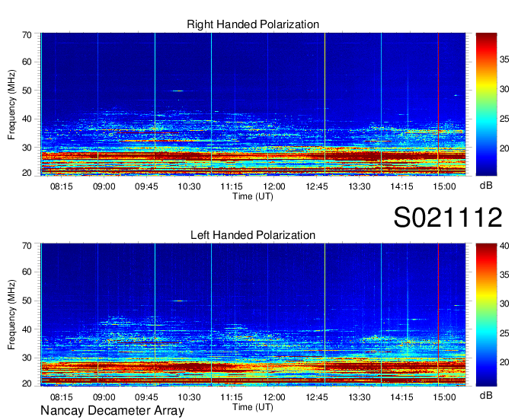Click the "40" frequency tick of Right Handed plot
This screenshot has height=420, width=518.
click(27, 119)
